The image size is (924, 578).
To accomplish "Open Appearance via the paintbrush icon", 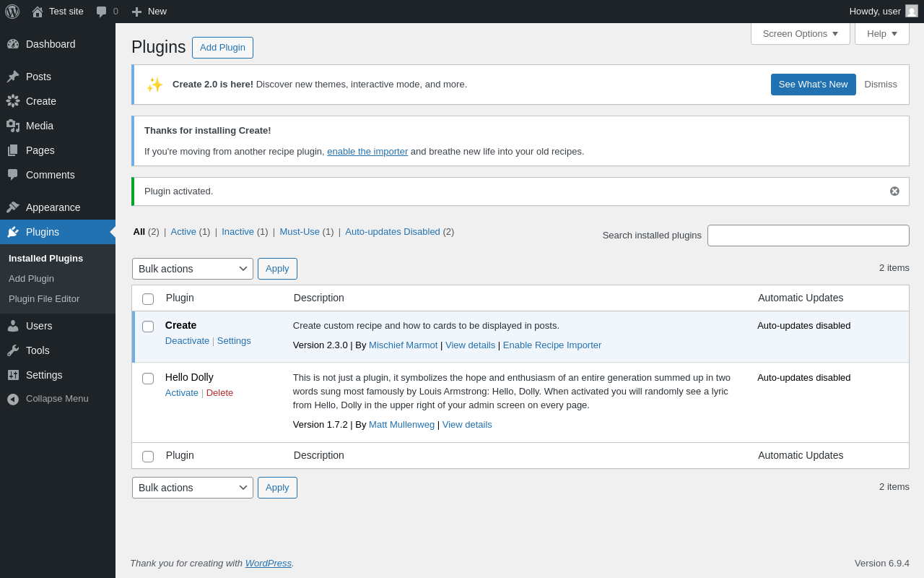I will click(x=13, y=207).
